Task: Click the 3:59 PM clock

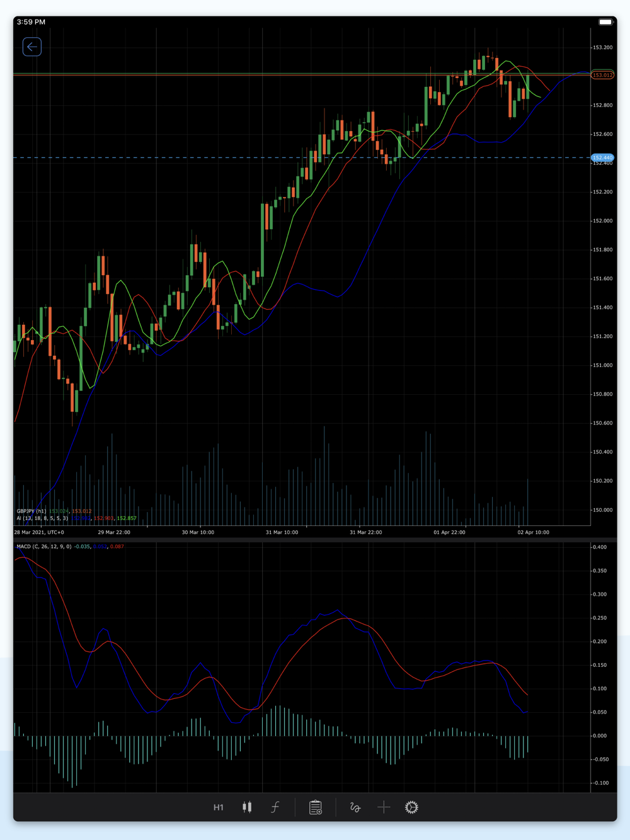Action: coord(31,22)
